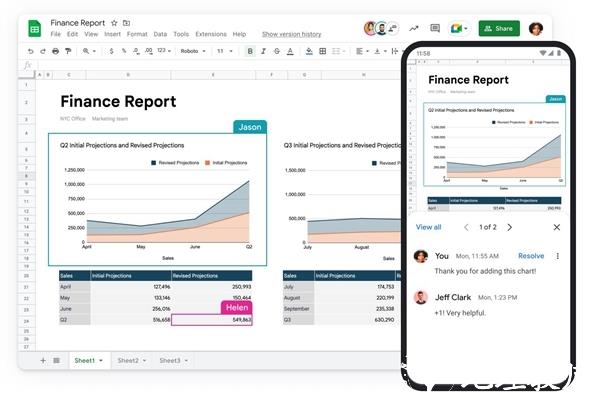Open the account profile avatar
The image size is (600, 400).
pyautogui.click(x=536, y=28)
